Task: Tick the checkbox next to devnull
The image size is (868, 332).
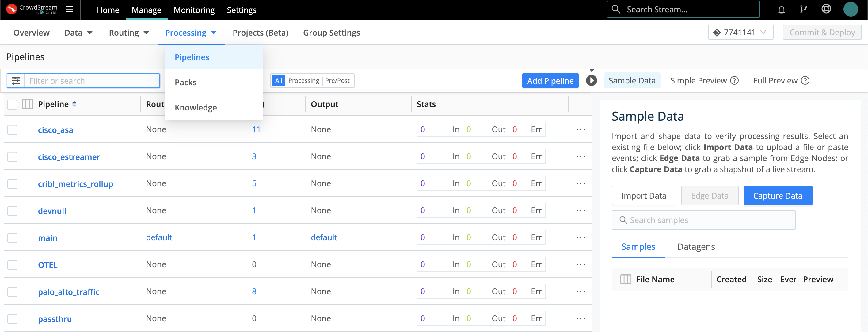Action: click(13, 211)
